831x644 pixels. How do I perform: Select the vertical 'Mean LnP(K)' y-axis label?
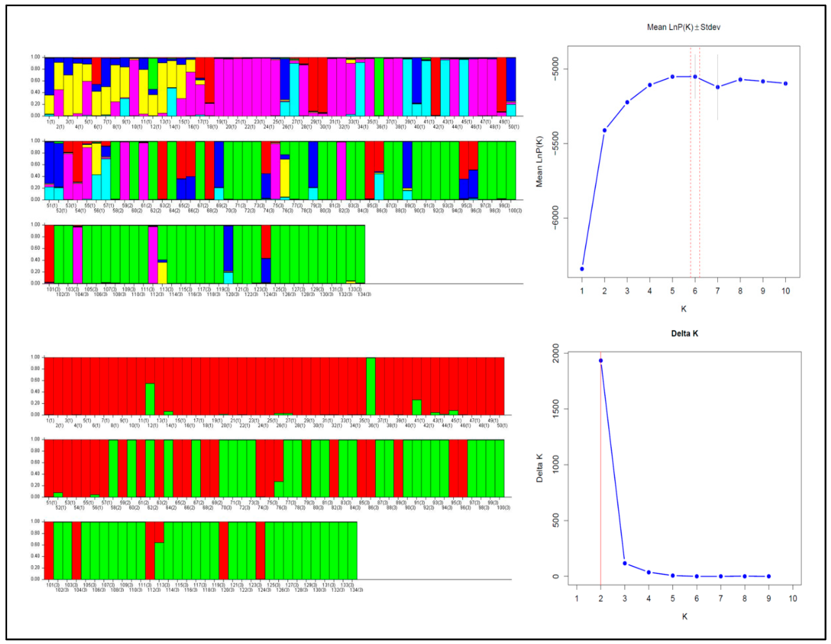pos(539,161)
